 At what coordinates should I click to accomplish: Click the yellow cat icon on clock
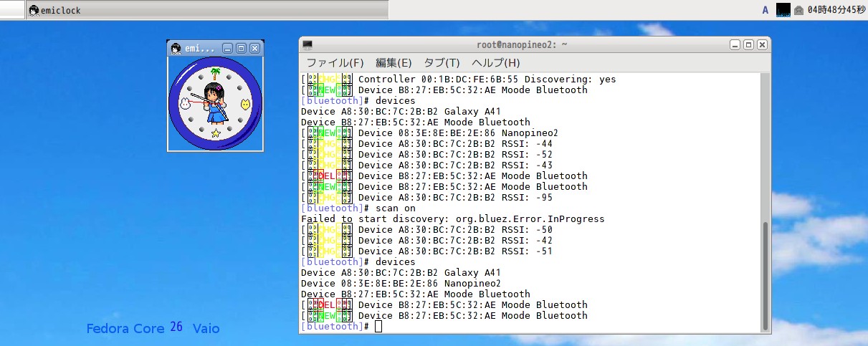click(x=245, y=103)
